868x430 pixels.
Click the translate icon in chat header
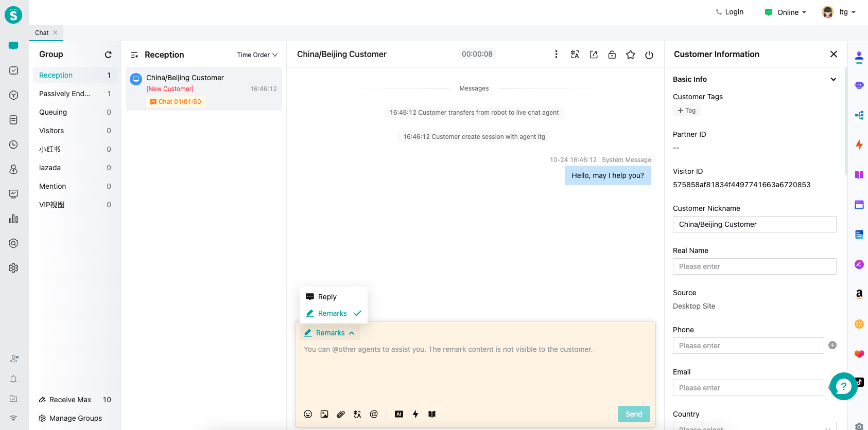(575, 55)
